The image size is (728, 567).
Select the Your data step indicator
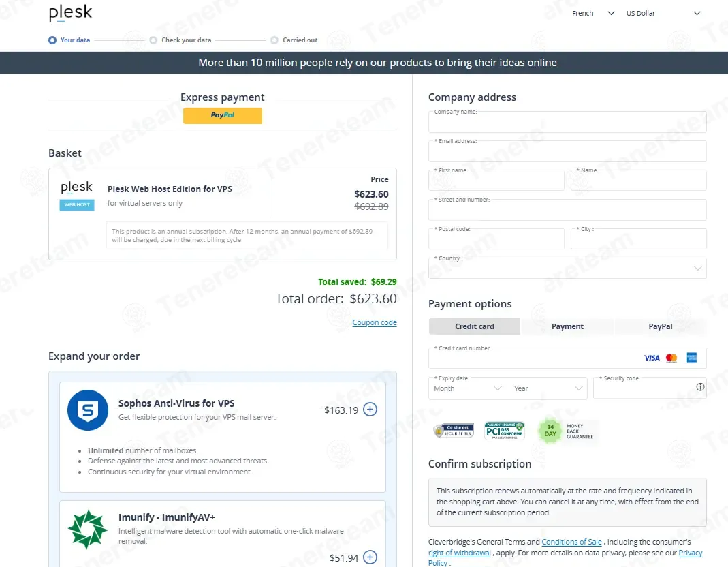pyautogui.click(x=69, y=40)
